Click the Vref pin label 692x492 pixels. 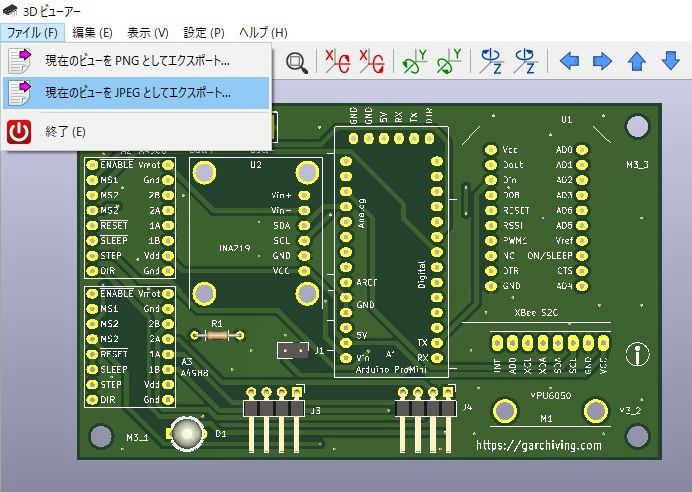click(x=564, y=240)
